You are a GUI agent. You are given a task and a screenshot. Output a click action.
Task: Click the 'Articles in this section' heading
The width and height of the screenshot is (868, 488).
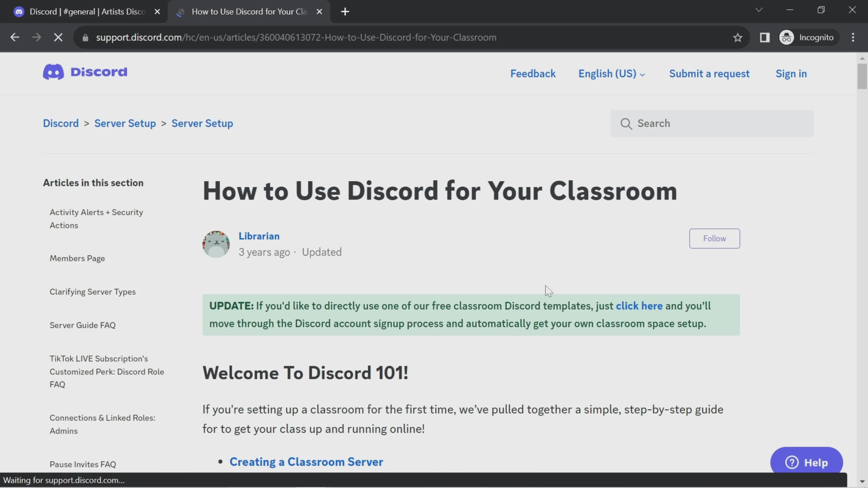click(93, 183)
